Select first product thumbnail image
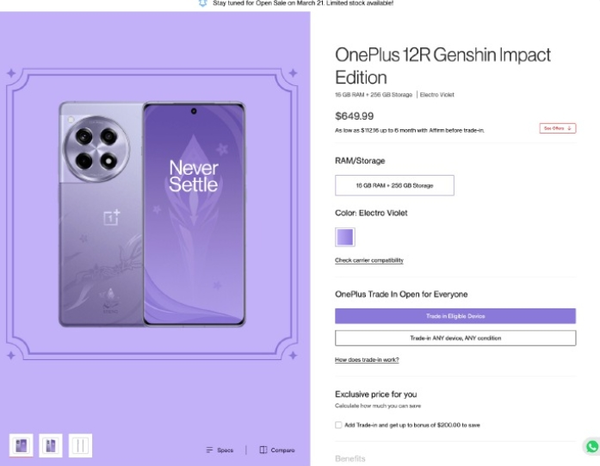Screen dimensions: 600x466 click(21, 445)
